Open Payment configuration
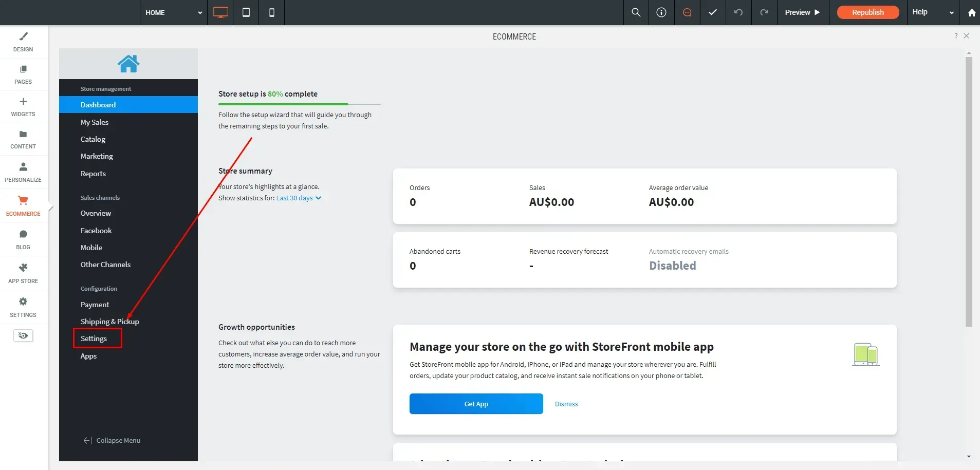This screenshot has height=470, width=980. (95, 305)
